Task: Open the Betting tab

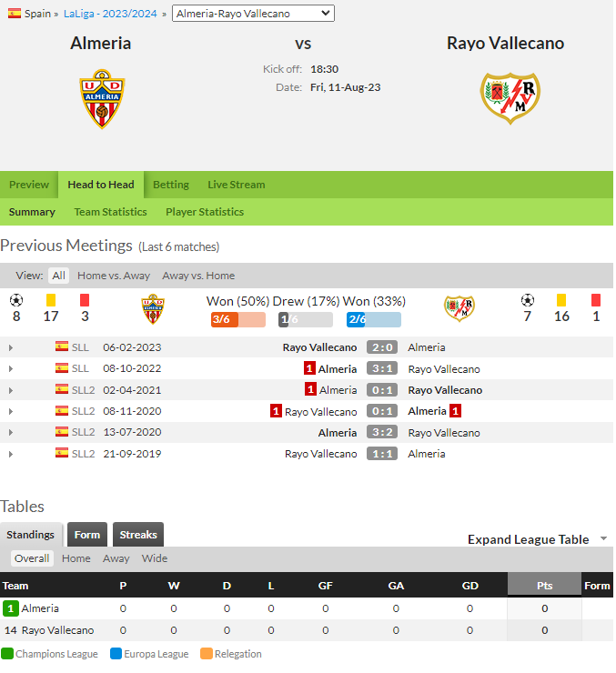Action: click(x=171, y=185)
